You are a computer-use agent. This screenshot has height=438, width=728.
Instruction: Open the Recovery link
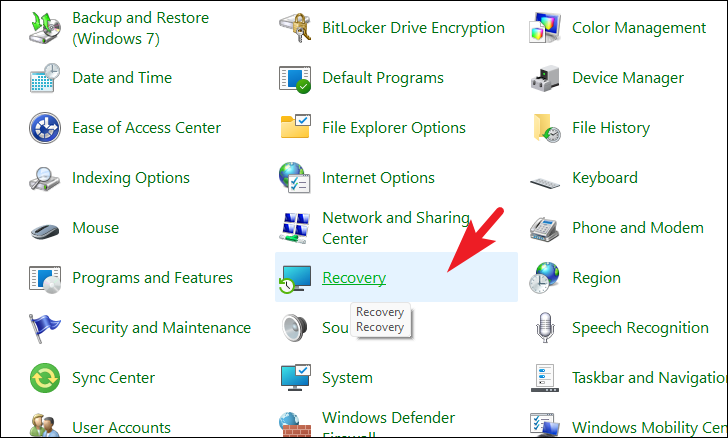click(354, 277)
